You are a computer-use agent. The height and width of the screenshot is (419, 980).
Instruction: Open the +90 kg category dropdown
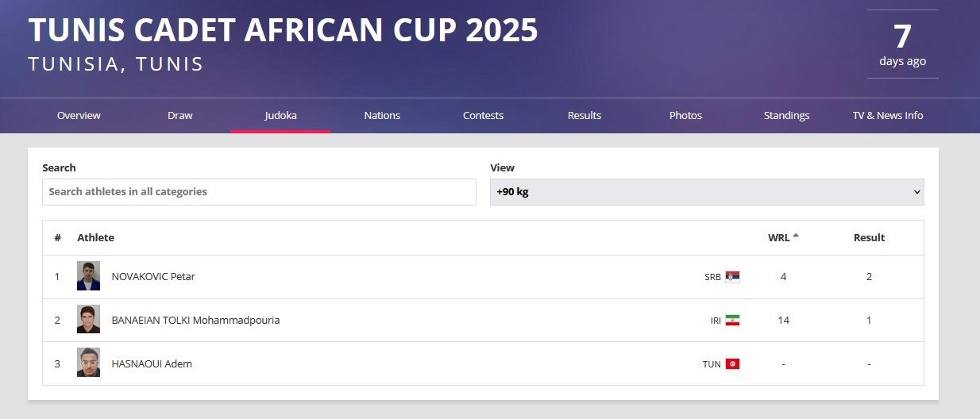coord(707,192)
